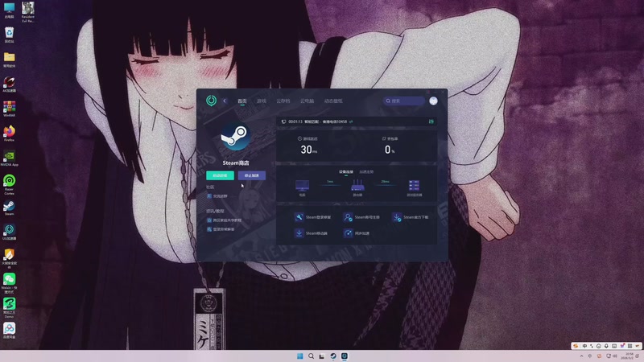Screen dimensions: 644x362
Task: Open Steam account registration tool
Action: click(x=361, y=217)
